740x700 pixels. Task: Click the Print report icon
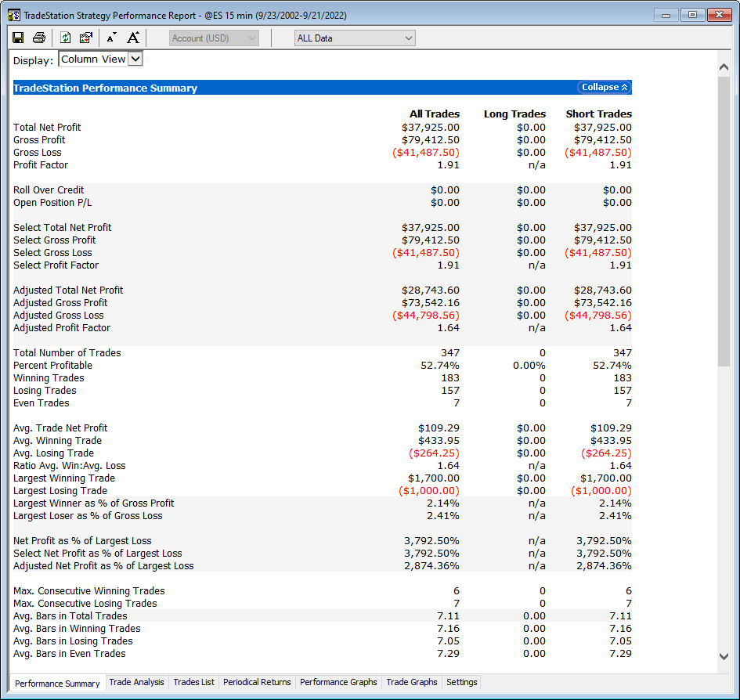[39, 38]
